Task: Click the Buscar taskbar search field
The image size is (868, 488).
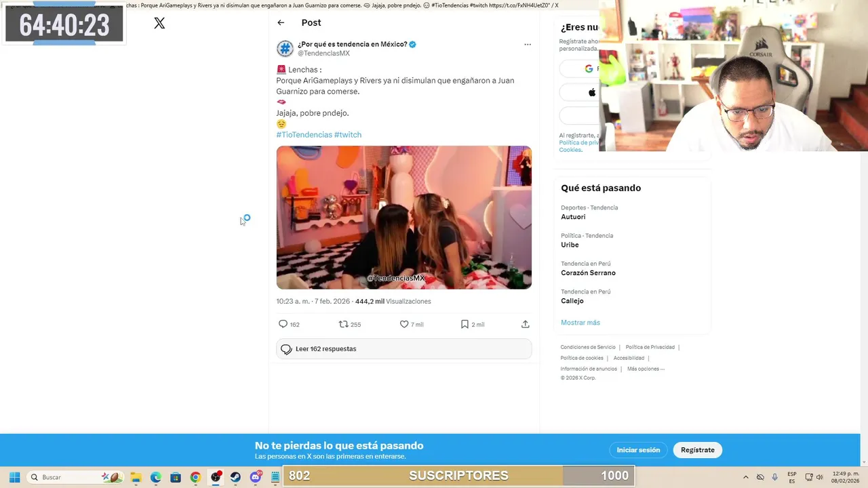Action: [75, 477]
